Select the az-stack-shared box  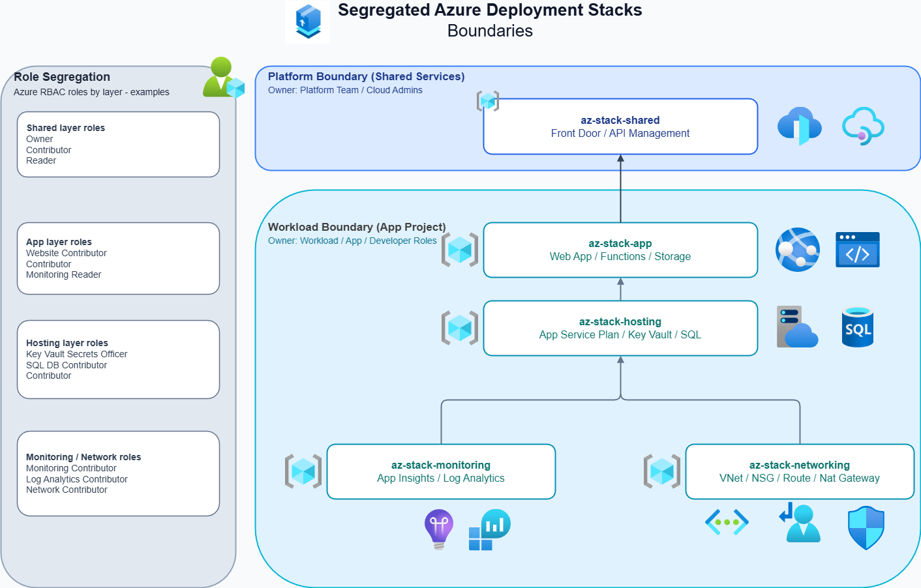(x=620, y=126)
